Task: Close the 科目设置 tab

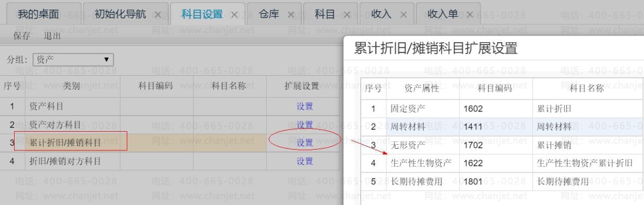Action: point(234,15)
